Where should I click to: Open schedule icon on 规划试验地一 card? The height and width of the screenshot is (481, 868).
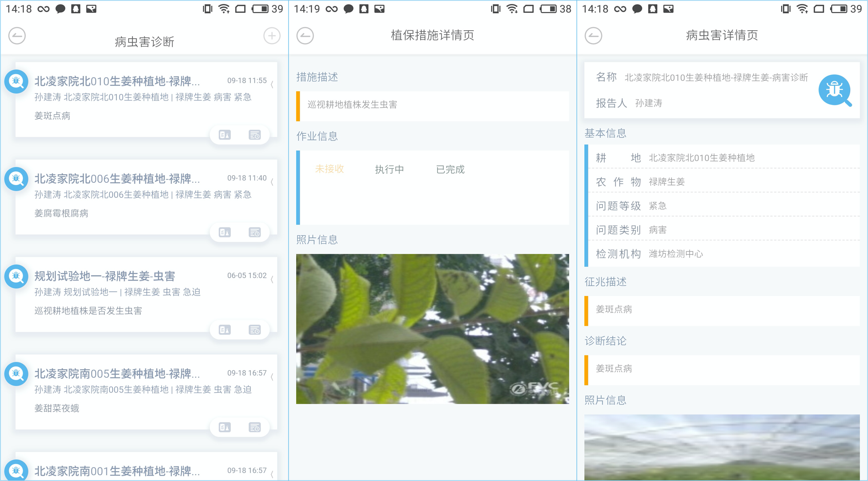coord(255,329)
